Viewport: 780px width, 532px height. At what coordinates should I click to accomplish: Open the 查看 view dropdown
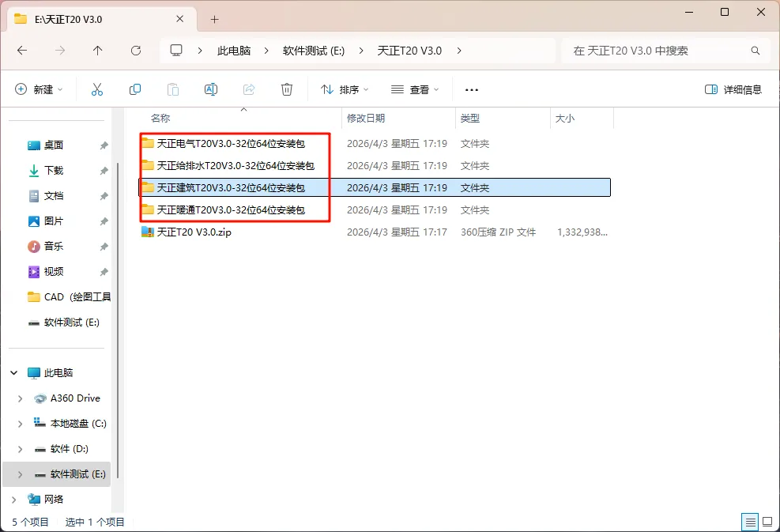(415, 89)
